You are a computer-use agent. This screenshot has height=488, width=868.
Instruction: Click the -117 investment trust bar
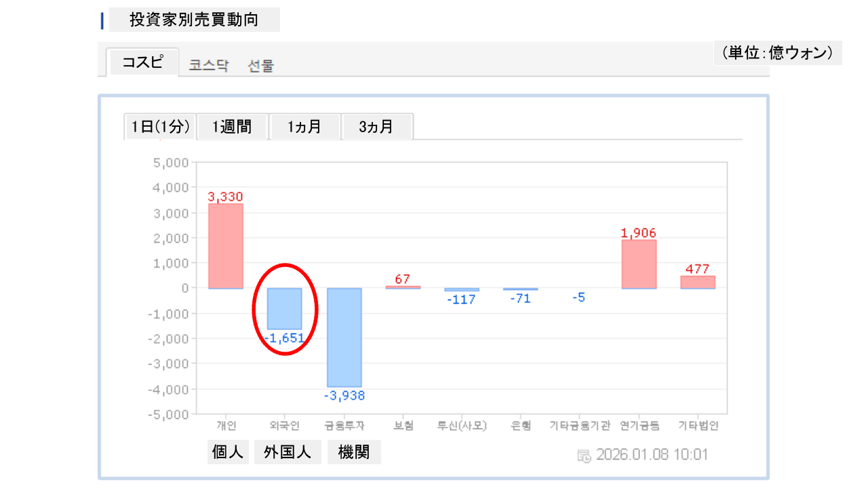[462, 289]
